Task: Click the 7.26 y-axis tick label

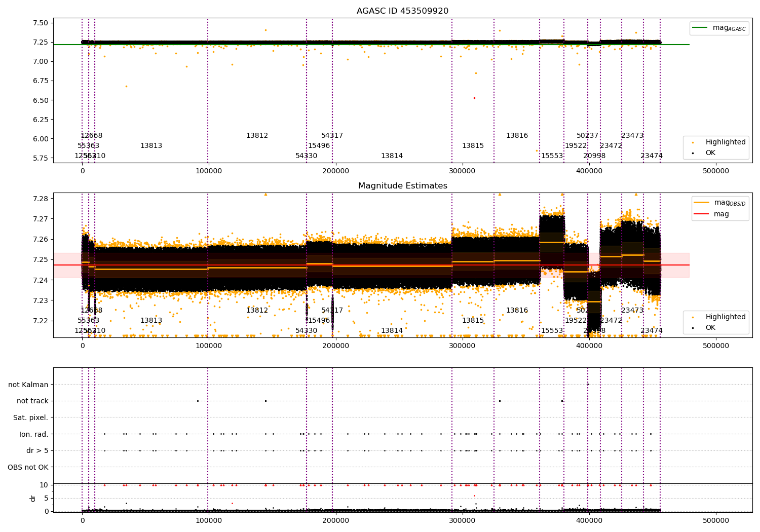Action: [40, 239]
